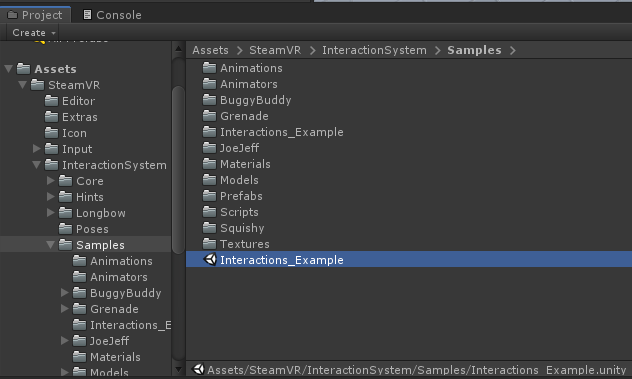Click the Input folder icon

click(51, 149)
